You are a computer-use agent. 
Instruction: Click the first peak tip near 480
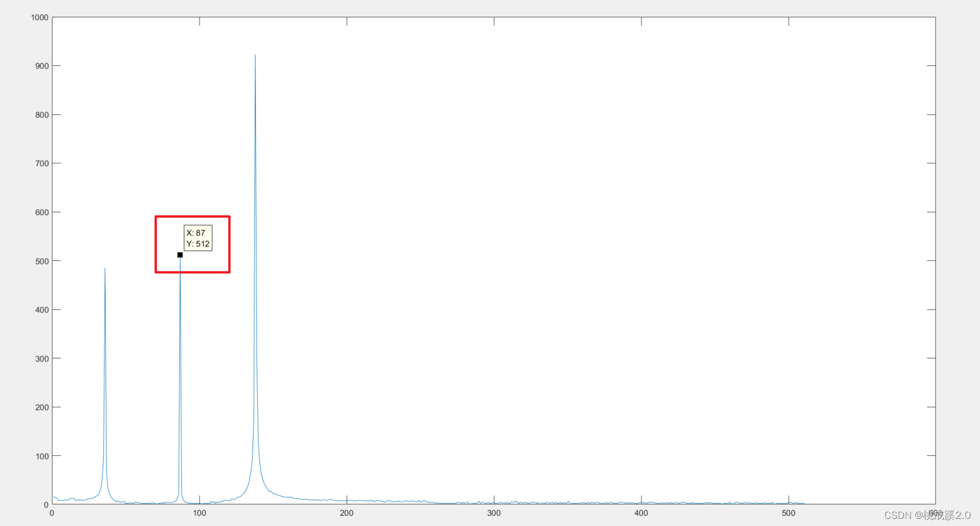click(105, 269)
